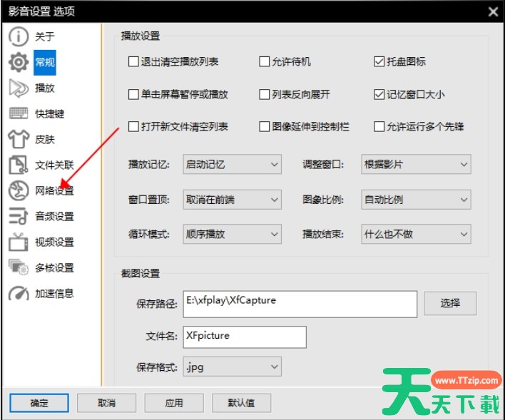Image resolution: width=505 pixels, height=420 pixels.
Task: Open the 保存格式 .jpg dropdown
Action: click(233, 367)
